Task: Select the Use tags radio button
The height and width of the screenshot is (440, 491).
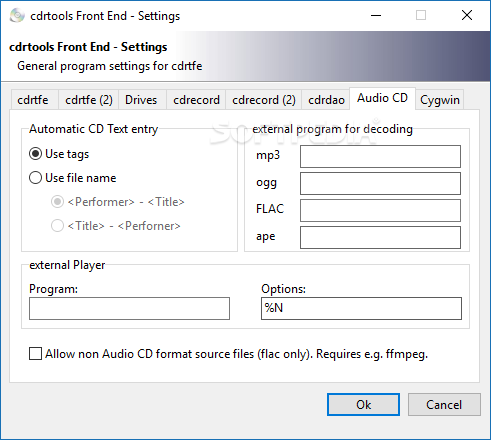Action: point(59,154)
